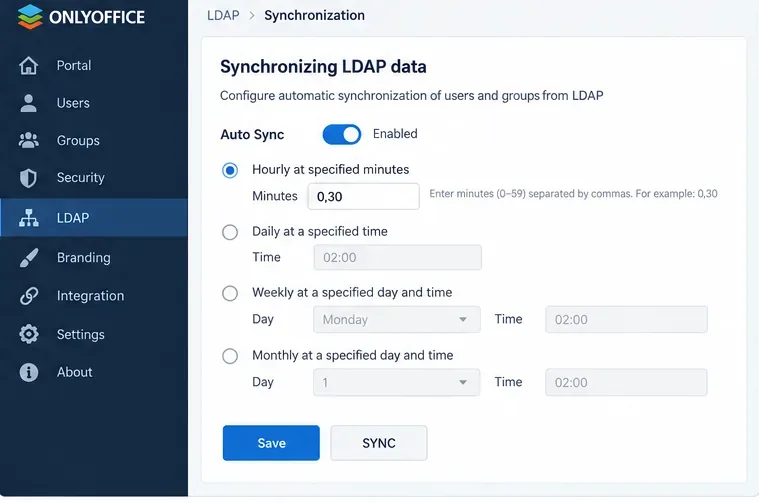
Task: Click the Settings gear icon
Action: tap(29, 334)
